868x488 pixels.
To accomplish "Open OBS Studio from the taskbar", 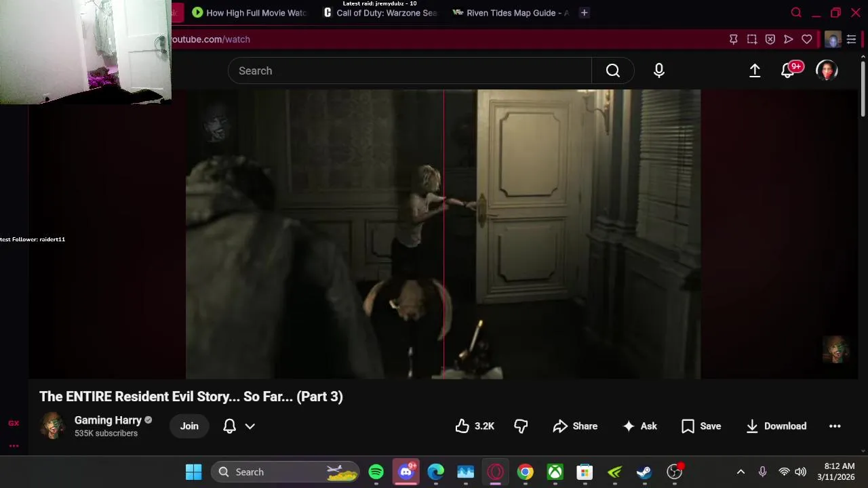I will tap(674, 472).
